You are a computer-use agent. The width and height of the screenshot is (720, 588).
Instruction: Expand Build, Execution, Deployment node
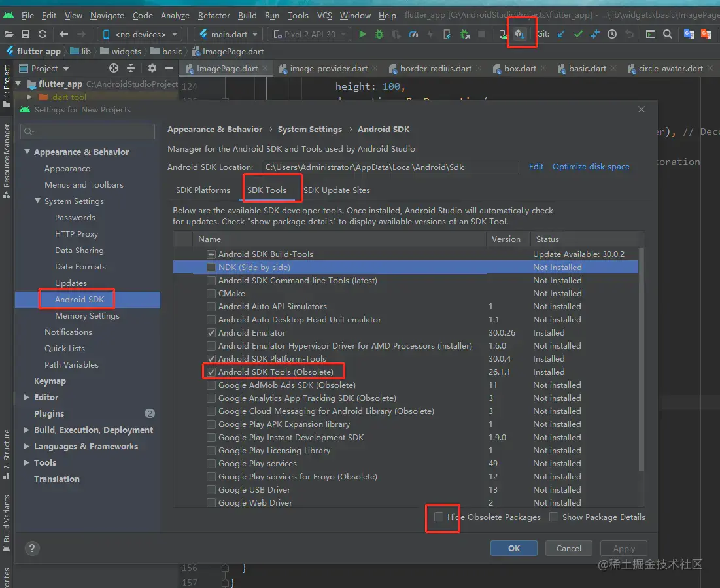coord(27,430)
